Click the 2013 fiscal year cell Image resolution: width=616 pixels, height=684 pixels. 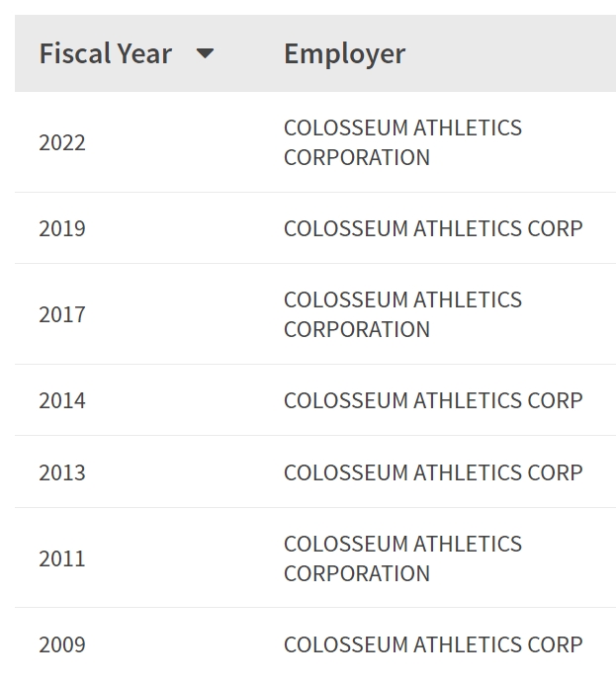click(62, 472)
